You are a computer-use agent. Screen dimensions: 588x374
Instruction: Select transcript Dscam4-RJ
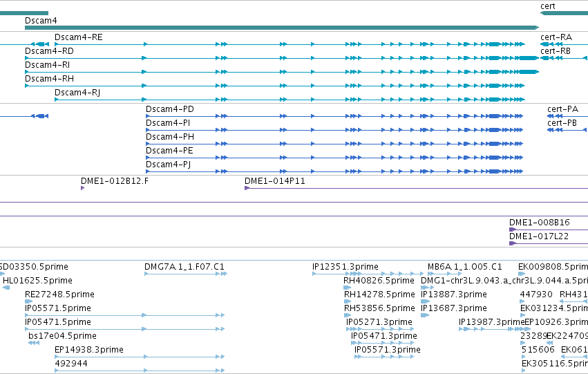pos(77,93)
